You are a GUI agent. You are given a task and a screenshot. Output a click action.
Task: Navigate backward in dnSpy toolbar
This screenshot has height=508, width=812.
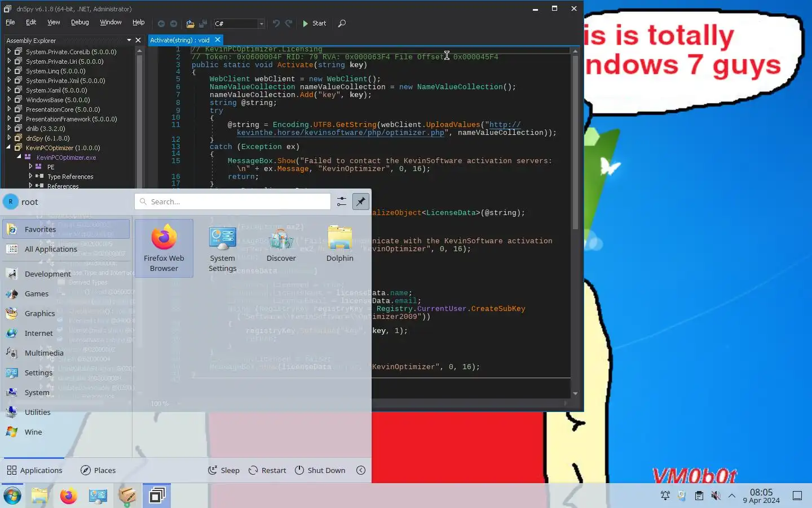click(161, 24)
